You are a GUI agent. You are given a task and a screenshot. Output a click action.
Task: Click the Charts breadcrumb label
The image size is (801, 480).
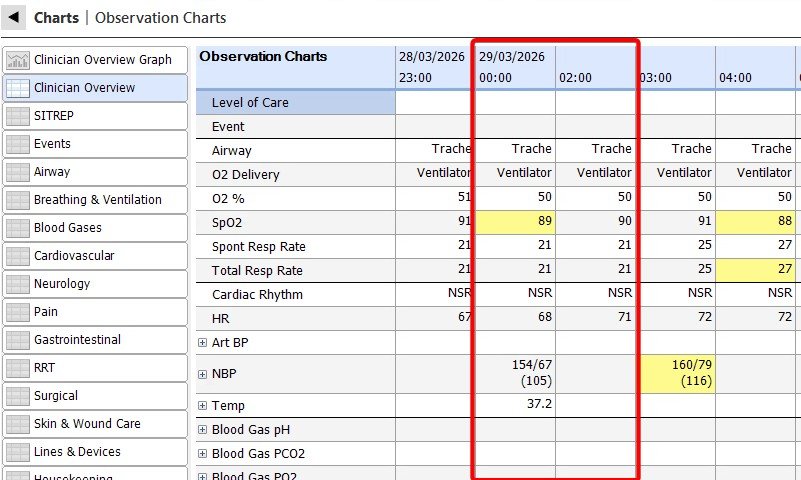(57, 18)
